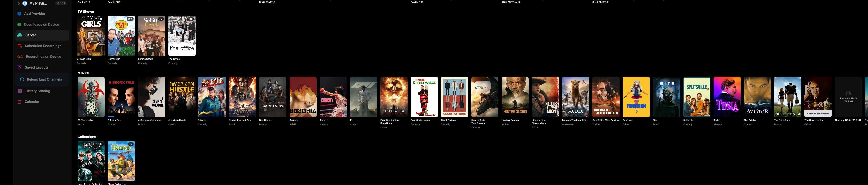Viewport: 868px width, 185px height.
Task: Click the 16,108 playlist count badge
Action: [x=61, y=3]
